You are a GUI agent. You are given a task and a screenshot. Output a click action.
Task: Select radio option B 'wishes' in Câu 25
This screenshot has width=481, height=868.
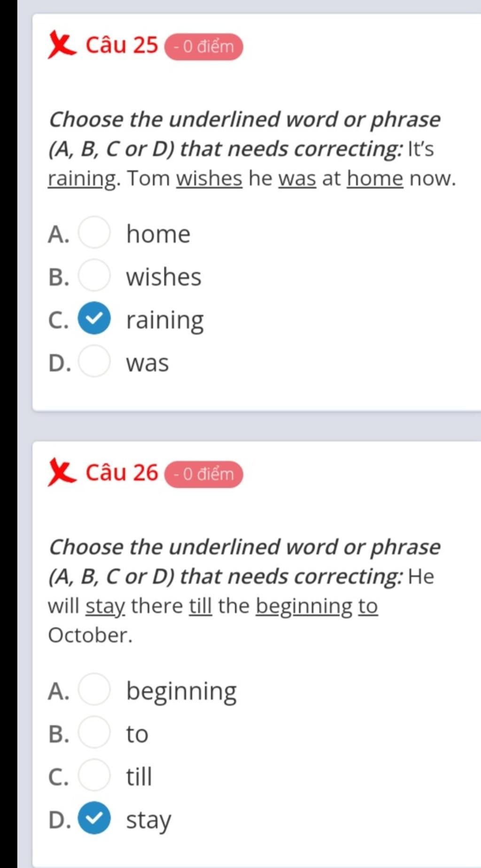[x=94, y=275]
